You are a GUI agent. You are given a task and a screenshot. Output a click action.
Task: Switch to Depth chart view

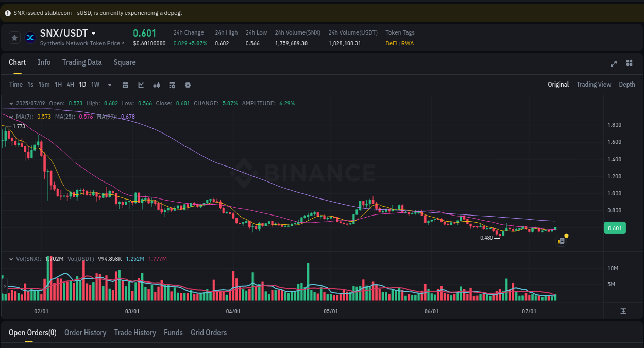click(x=627, y=84)
